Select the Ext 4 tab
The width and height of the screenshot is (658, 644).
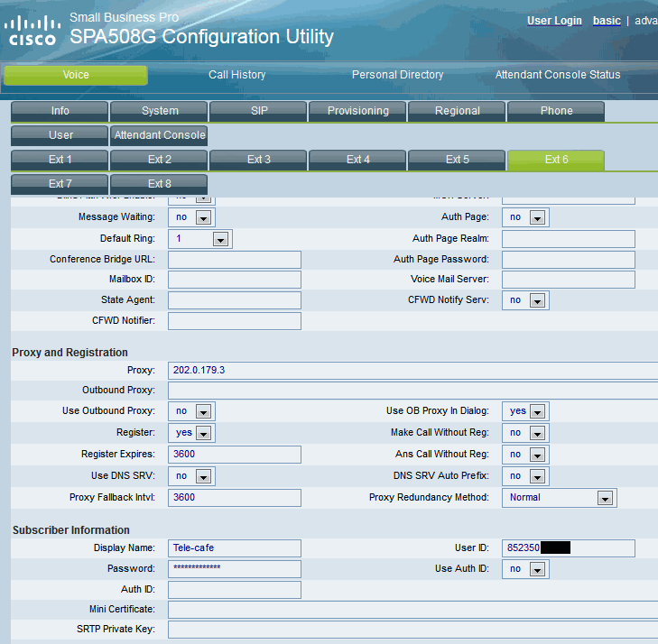click(x=357, y=160)
